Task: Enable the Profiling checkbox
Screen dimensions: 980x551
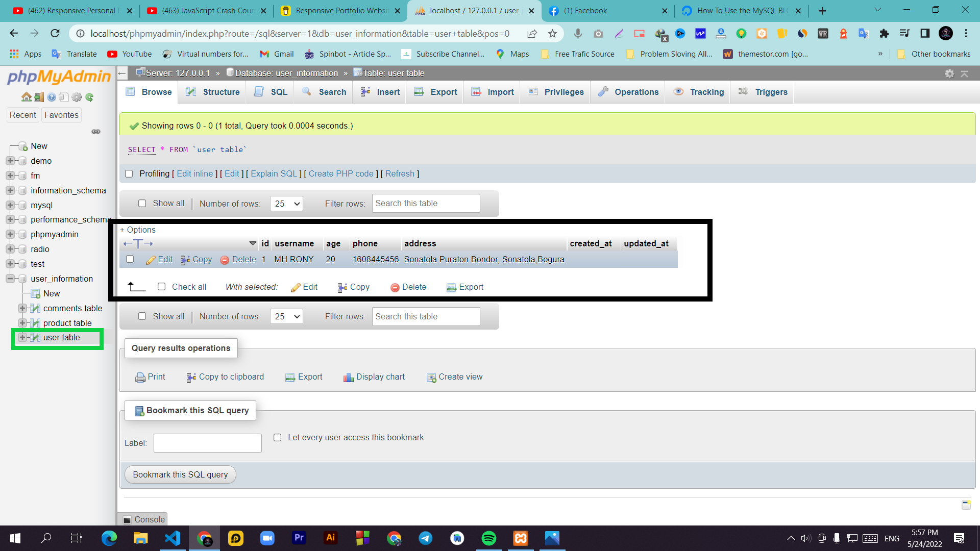Action: click(x=129, y=174)
